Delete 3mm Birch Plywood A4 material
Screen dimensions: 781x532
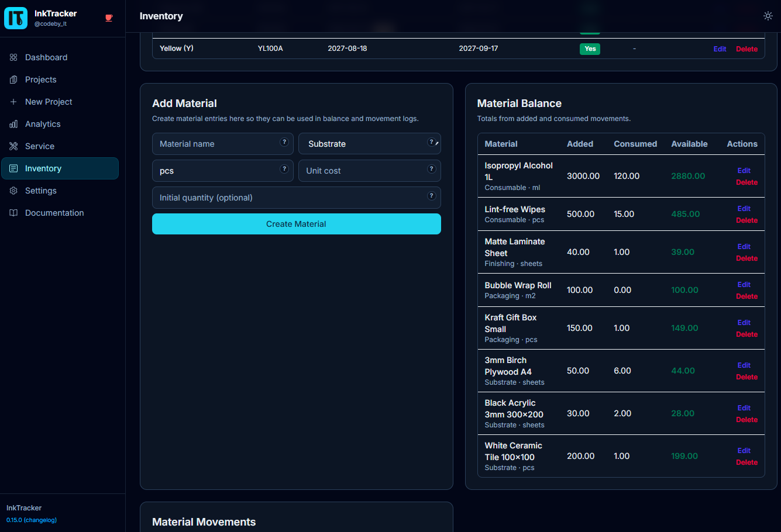pyautogui.click(x=747, y=377)
